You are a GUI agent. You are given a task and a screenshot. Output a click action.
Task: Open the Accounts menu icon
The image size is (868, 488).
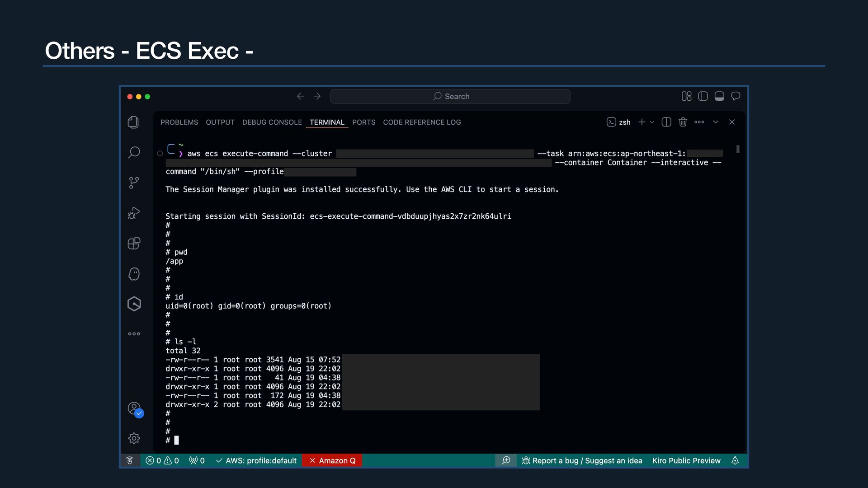[x=135, y=409]
